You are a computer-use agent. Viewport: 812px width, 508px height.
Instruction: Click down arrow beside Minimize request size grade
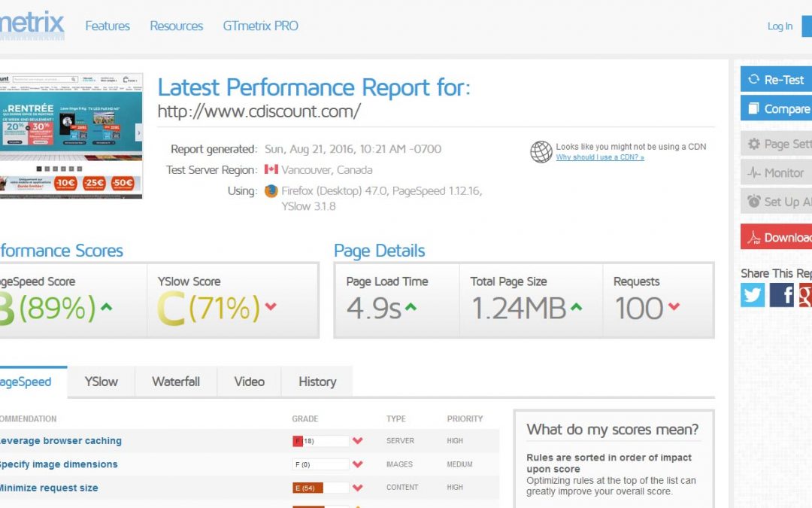pyautogui.click(x=357, y=488)
